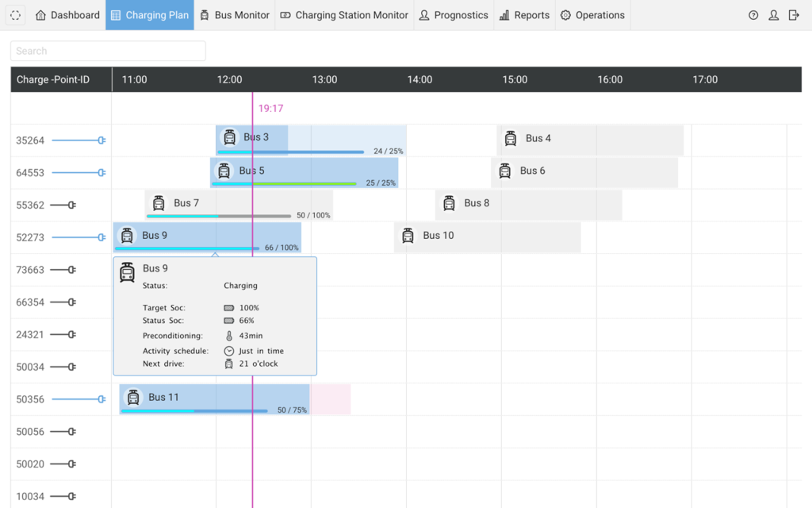Click the help question mark icon
812x508 pixels.
click(753, 15)
